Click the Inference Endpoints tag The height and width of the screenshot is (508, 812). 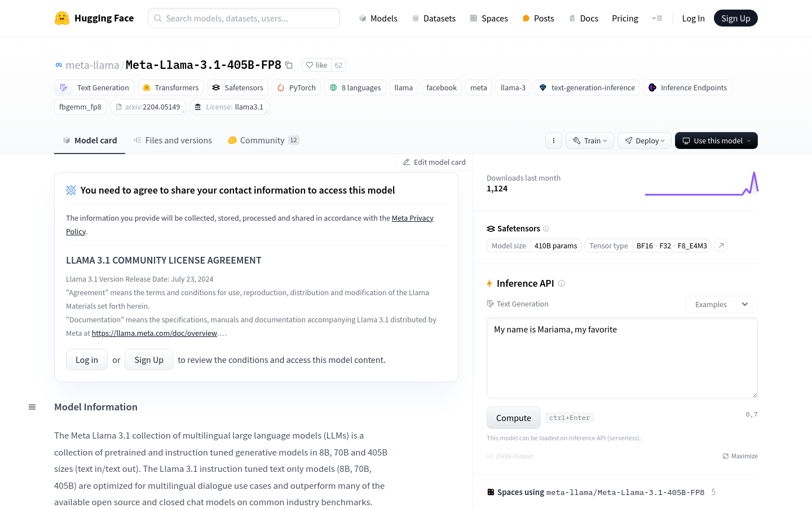[x=688, y=87]
